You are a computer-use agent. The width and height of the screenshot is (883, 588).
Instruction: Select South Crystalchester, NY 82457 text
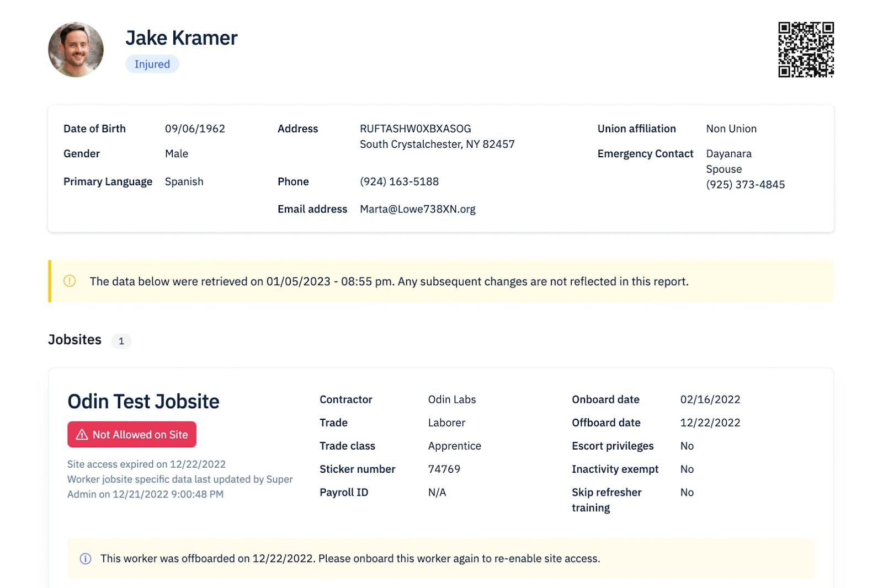(x=437, y=144)
